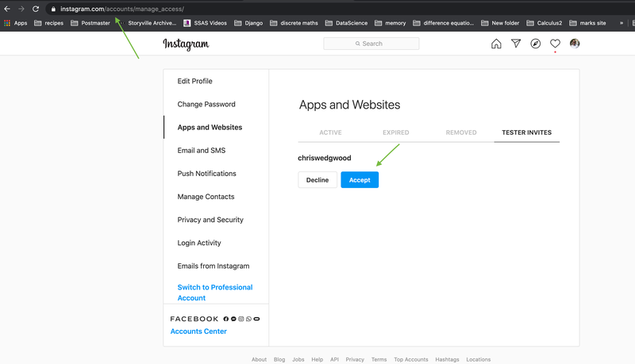Open the Calculus2 bookmark folder
Image resolution: width=635 pixels, height=364 pixels.
(545, 23)
